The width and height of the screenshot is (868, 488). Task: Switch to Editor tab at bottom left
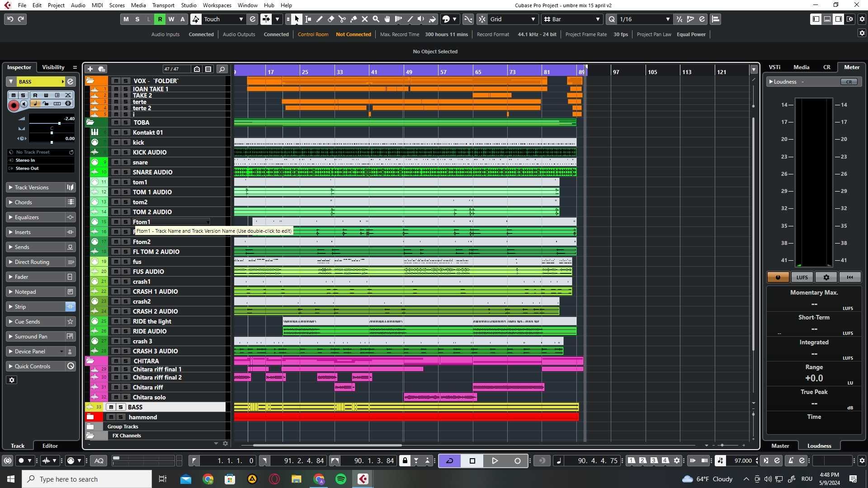click(50, 446)
